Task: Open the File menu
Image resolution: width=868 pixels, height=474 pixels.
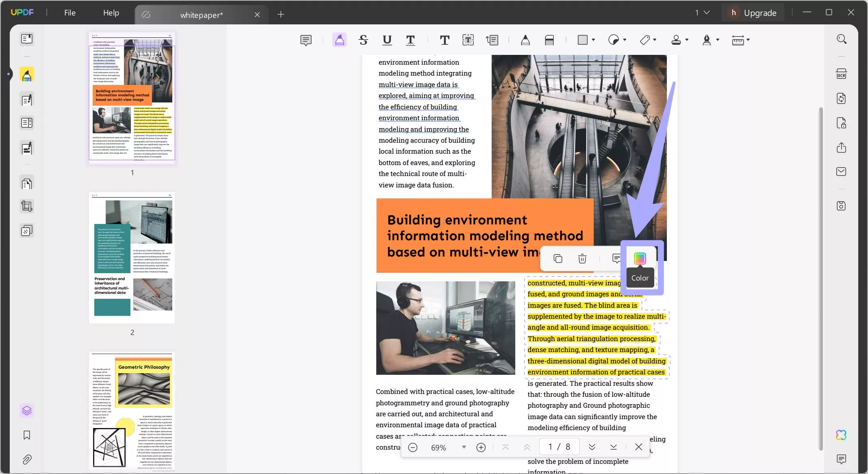Action: (x=69, y=13)
